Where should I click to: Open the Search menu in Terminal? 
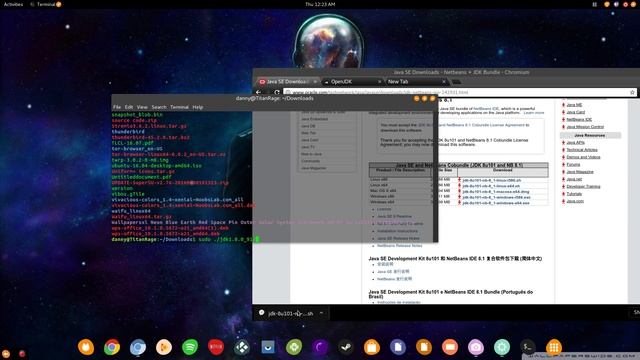click(159, 107)
